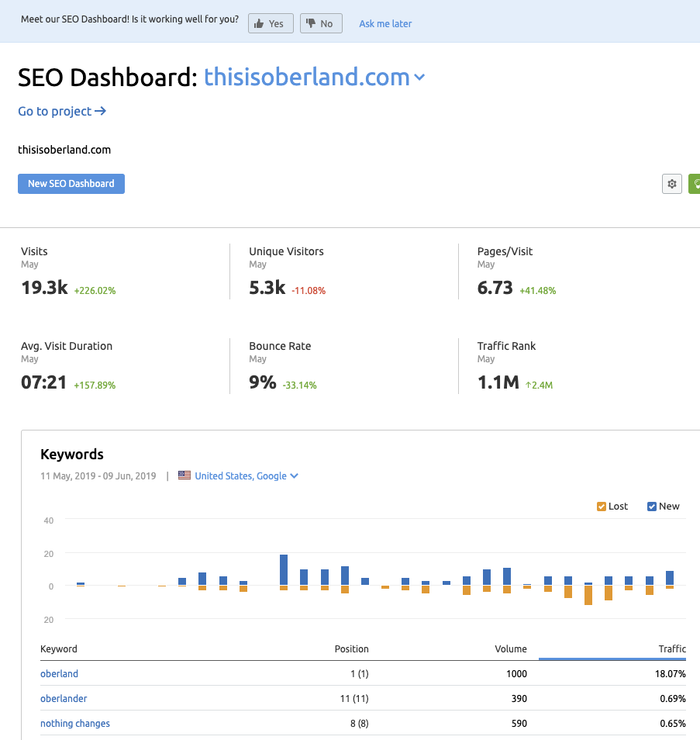Toggle the New keywords checkbox
700x740 pixels.
pos(652,507)
